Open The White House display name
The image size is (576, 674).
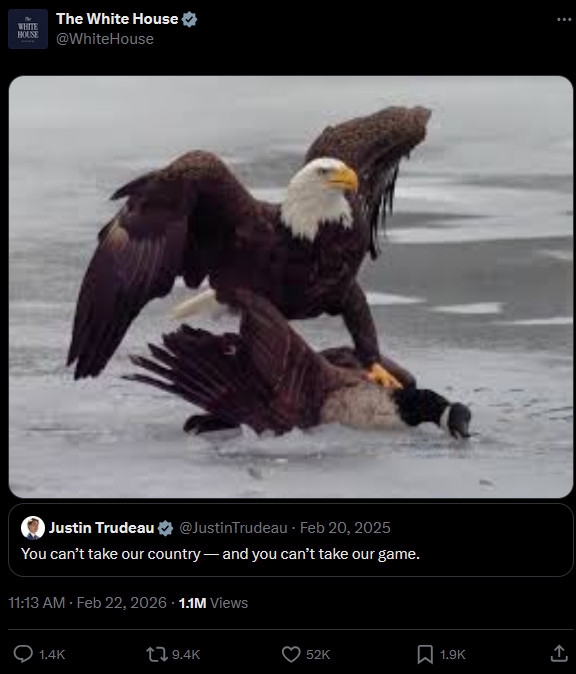pyautogui.click(x=117, y=19)
